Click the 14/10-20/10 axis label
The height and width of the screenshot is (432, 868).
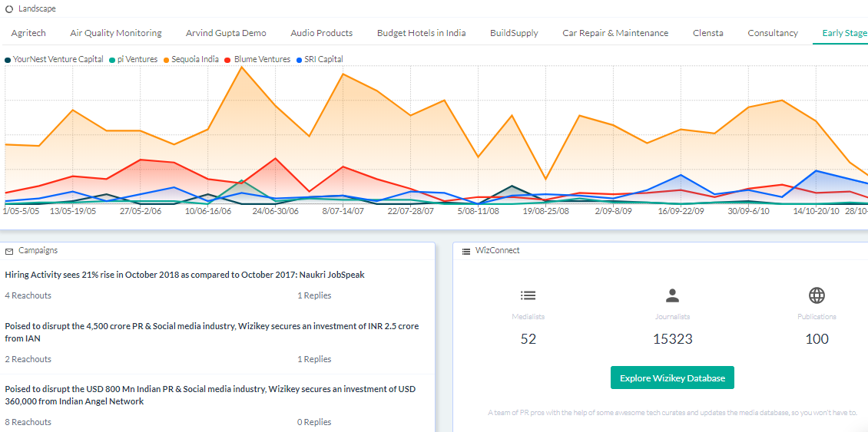817,211
